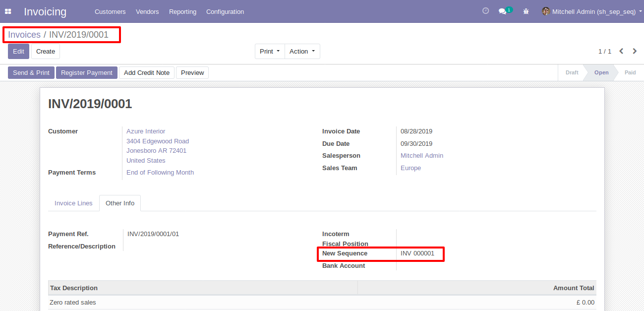Click the Draft status stage
The height and width of the screenshot is (311, 644).
572,72
